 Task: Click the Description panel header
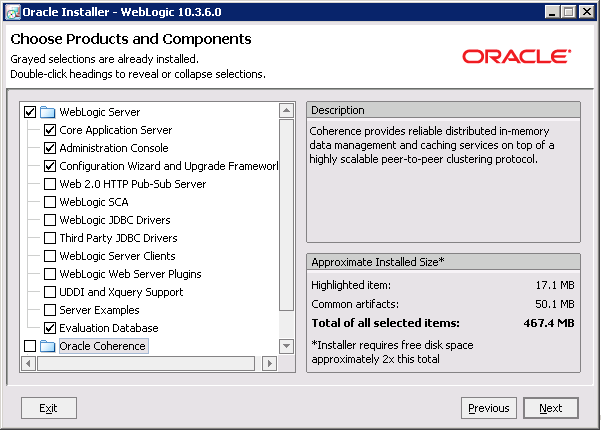(443, 110)
